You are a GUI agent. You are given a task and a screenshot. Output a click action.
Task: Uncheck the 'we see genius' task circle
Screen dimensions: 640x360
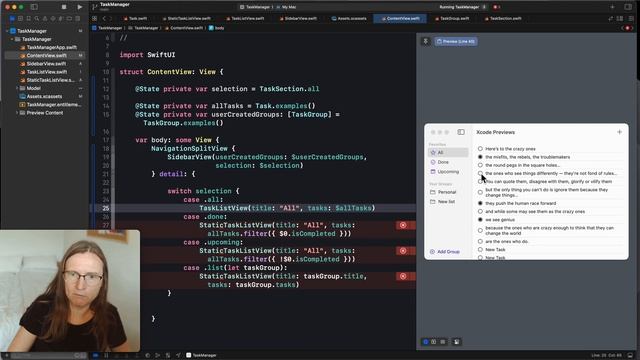click(x=480, y=220)
